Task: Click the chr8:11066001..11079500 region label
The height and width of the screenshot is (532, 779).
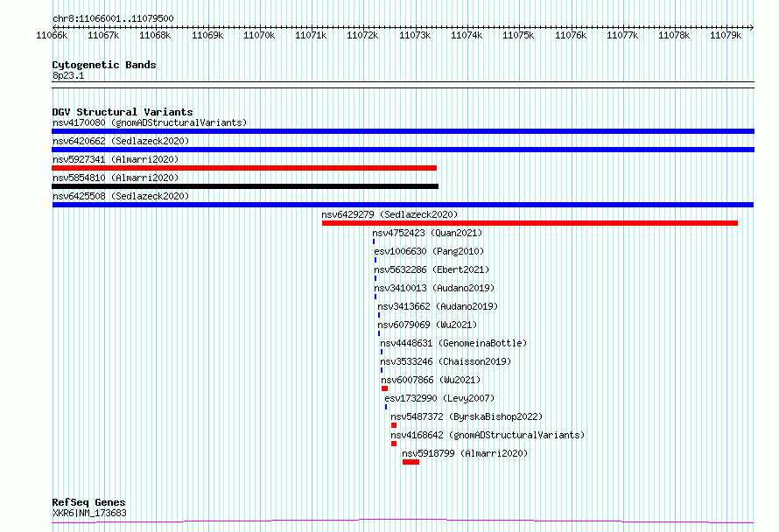Action: [113, 18]
